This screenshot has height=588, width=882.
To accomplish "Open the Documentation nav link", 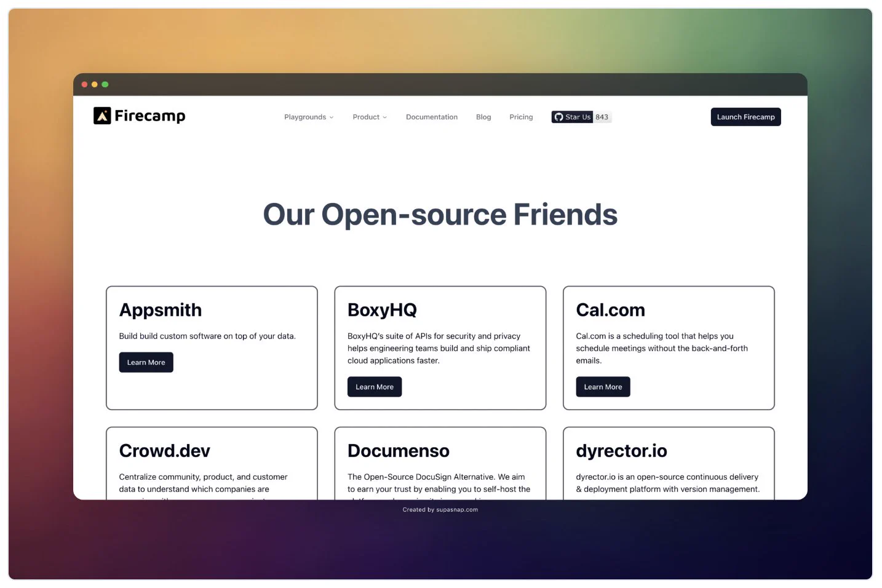I will 432,117.
